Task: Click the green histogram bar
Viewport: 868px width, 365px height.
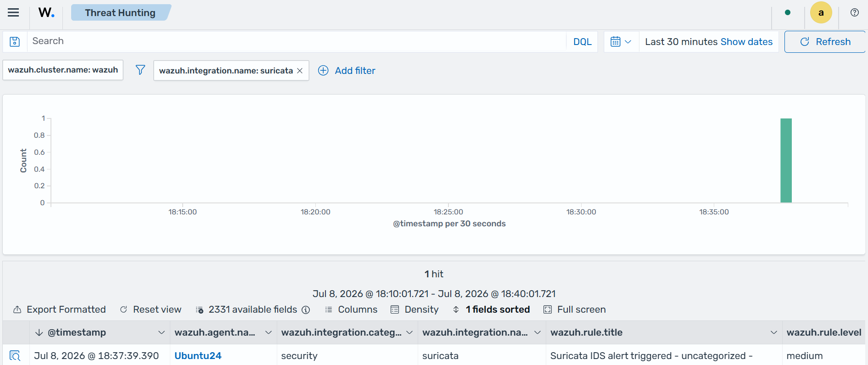Action: [x=786, y=160]
